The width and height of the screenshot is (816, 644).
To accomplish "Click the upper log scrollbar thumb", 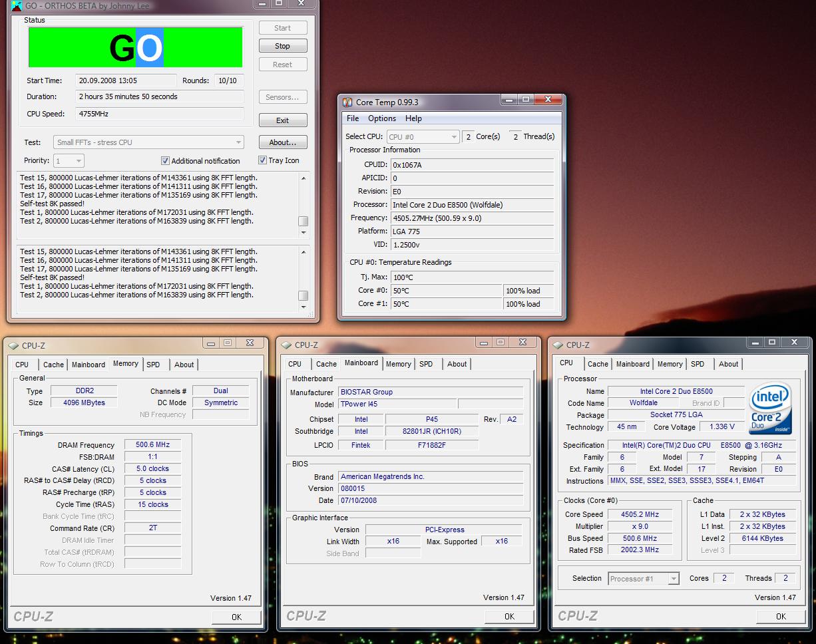I will pyautogui.click(x=304, y=222).
